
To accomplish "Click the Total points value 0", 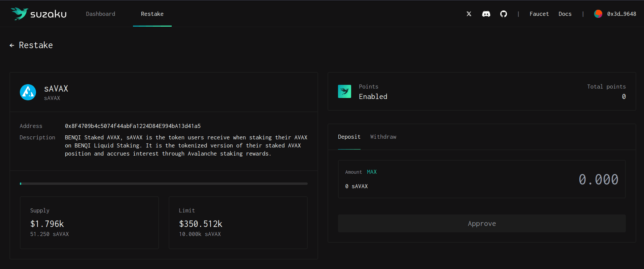I will tap(624, 97).
